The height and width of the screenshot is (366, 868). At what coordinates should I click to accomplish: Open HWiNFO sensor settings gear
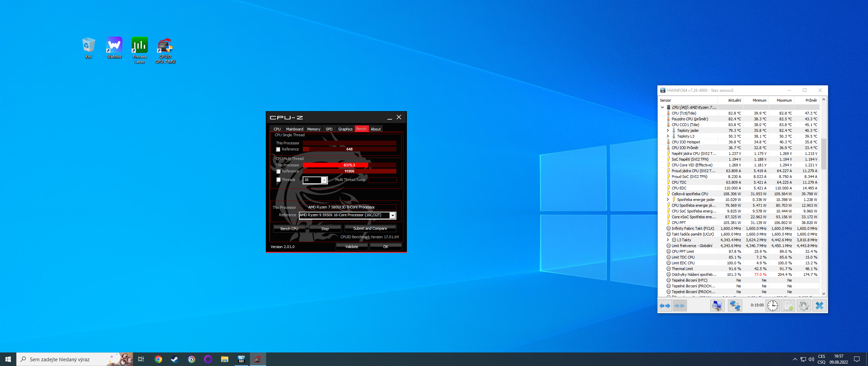pyautogui.click(x=804, y=306)
